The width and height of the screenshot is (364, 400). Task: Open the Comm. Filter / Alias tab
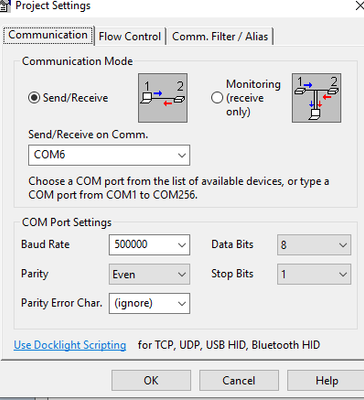(220, 36)
